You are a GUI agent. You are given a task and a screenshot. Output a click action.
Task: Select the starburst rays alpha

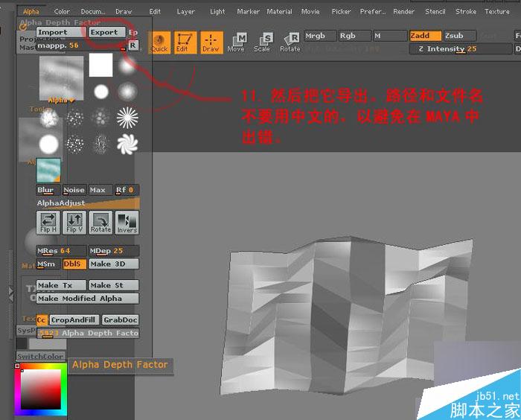[127, 118]
